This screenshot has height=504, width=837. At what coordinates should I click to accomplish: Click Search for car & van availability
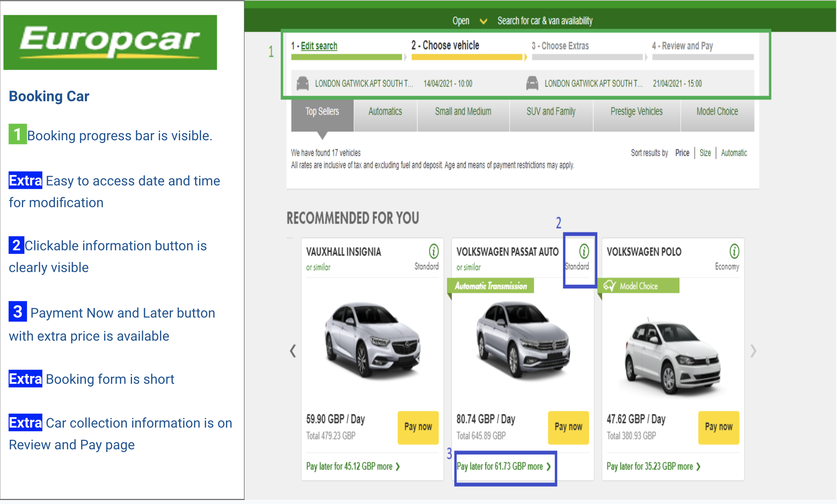click(545, 21)
